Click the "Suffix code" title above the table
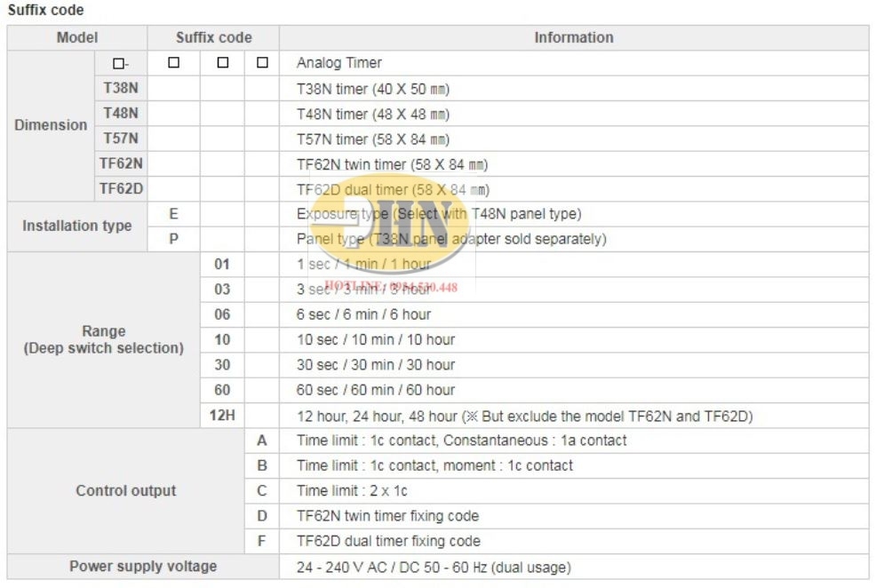 [x=45, y=11]
